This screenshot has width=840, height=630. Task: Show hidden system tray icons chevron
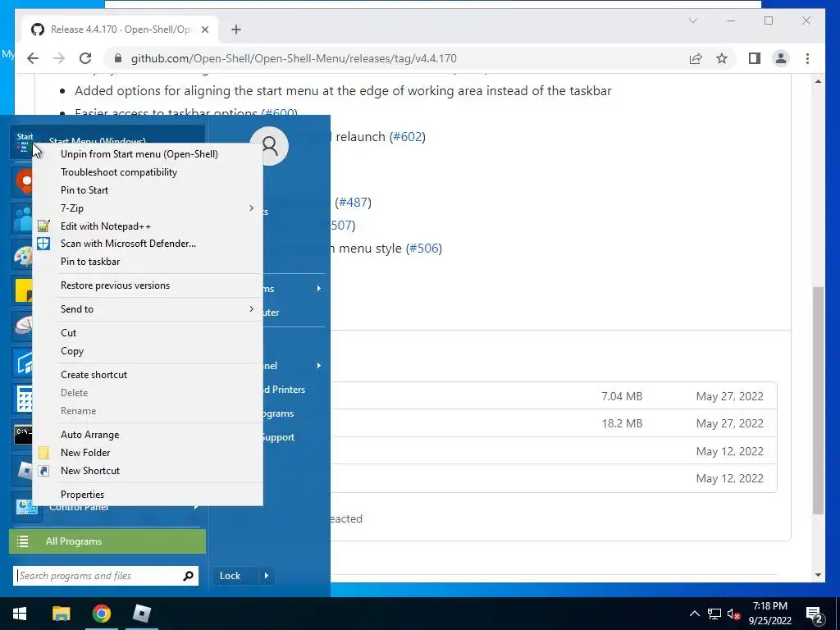pos(694,614)
